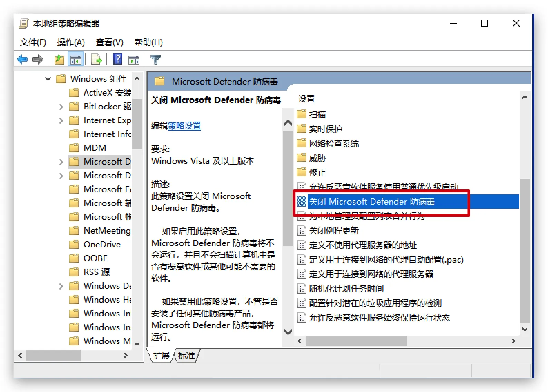
Task: Click the 威胁 folder icon
Action: (302, 158)
